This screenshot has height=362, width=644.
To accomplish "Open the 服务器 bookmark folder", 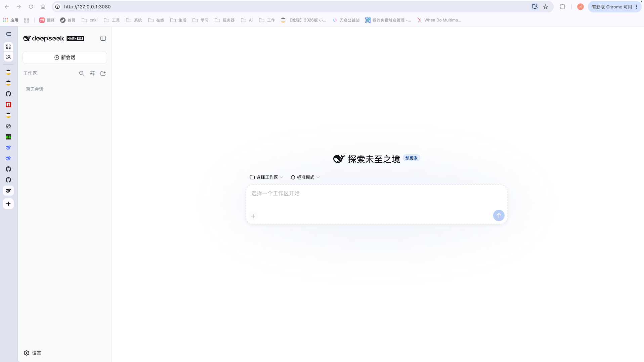I will point(225,20).
